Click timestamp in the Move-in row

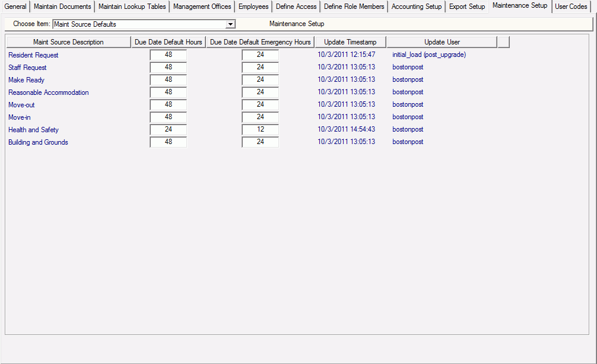347,117
